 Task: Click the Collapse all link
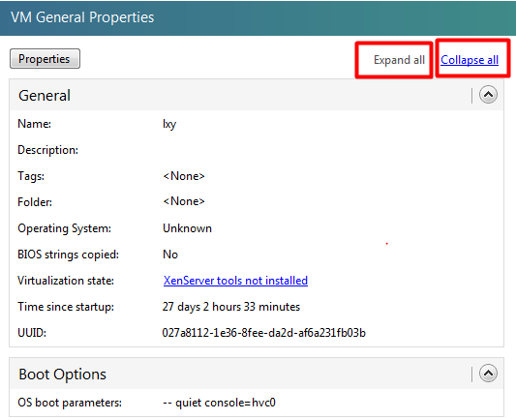click(470, 60)
